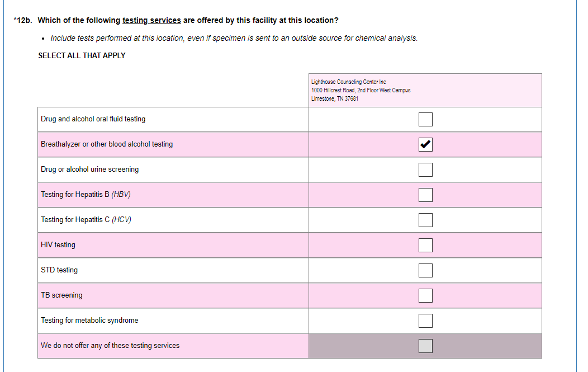This screenshot has width=588, height=372.
Task: Tick the TB screening checkbox
Action: (425, 295)
